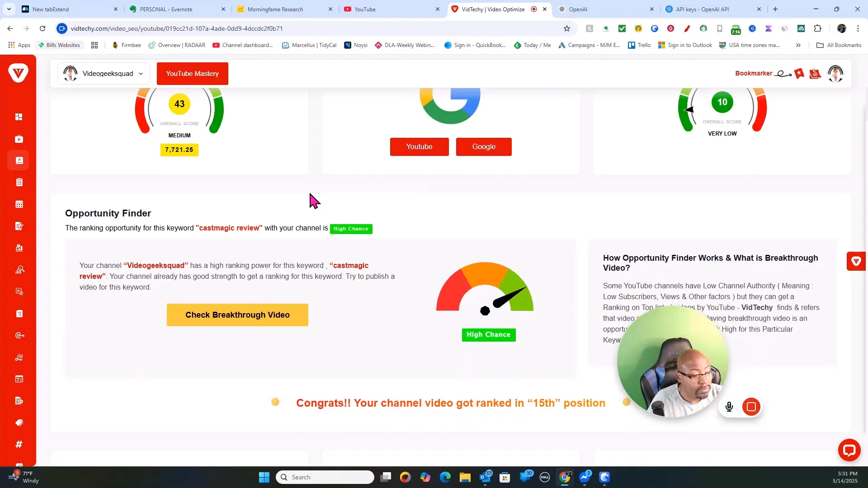Open the Chrome extensions puzzle icon
This screenshot has height=488, width=868.
point(817,28)
